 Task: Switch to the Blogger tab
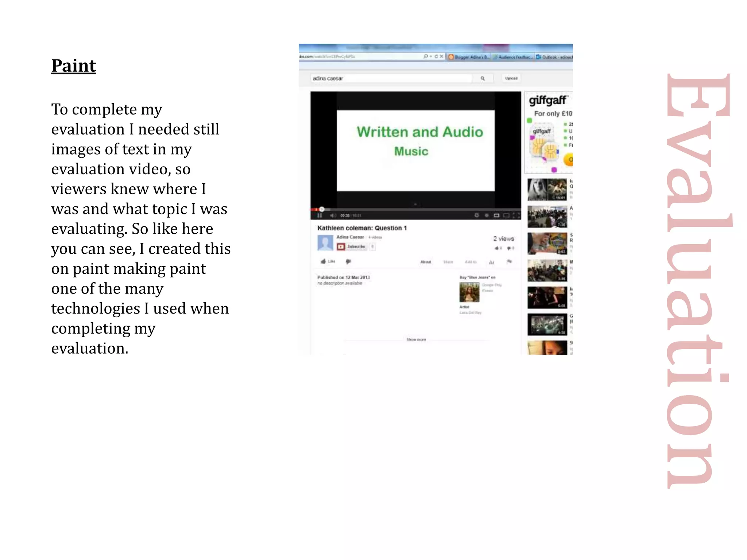coord(469,57)
